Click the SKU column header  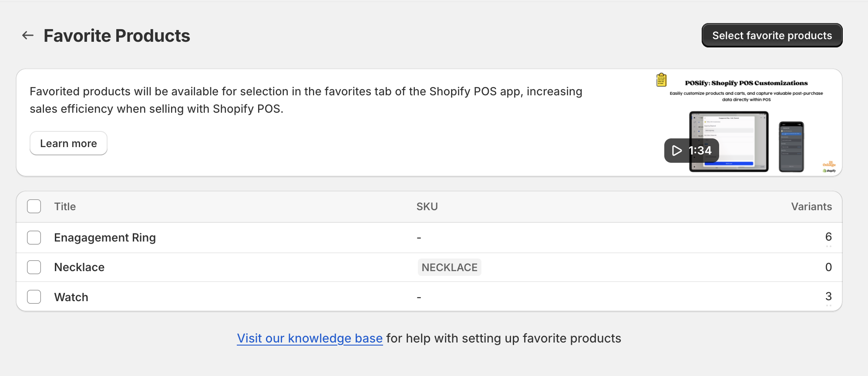[427, 207]
